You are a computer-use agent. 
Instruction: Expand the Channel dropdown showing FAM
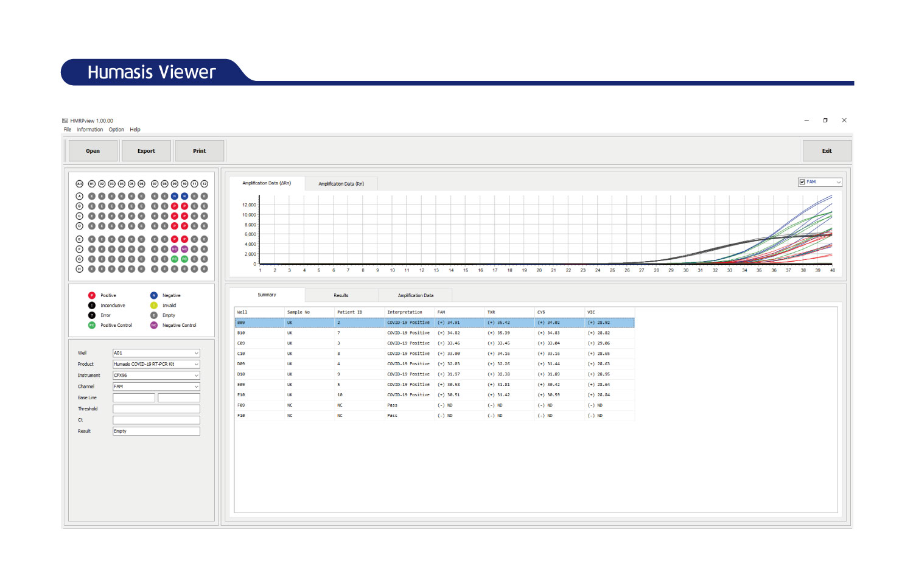point(156,387)
